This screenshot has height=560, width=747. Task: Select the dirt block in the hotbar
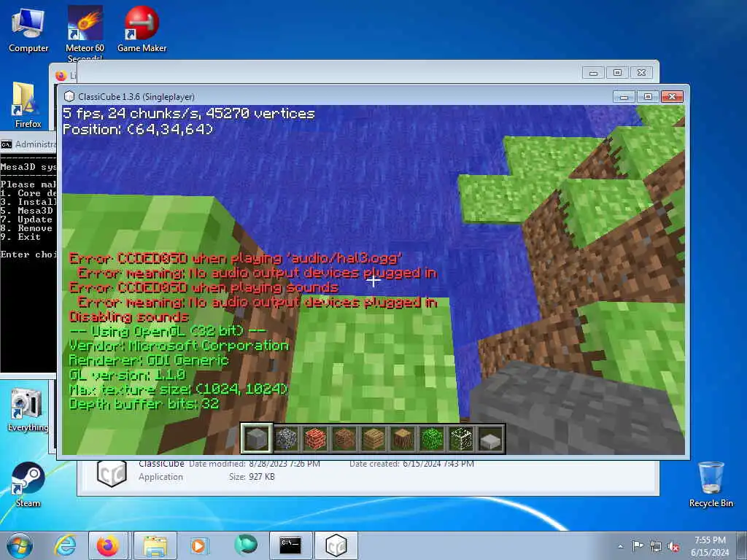344,438
